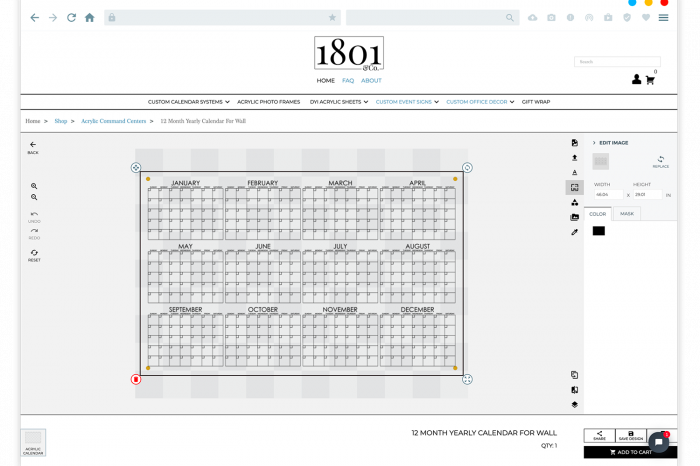Open the chat bubble widget

pyautogui.click(x=658, y=442)
